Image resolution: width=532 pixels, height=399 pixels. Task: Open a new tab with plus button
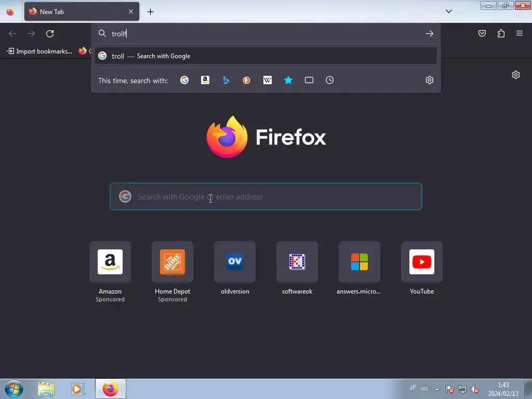pos(150,12)
